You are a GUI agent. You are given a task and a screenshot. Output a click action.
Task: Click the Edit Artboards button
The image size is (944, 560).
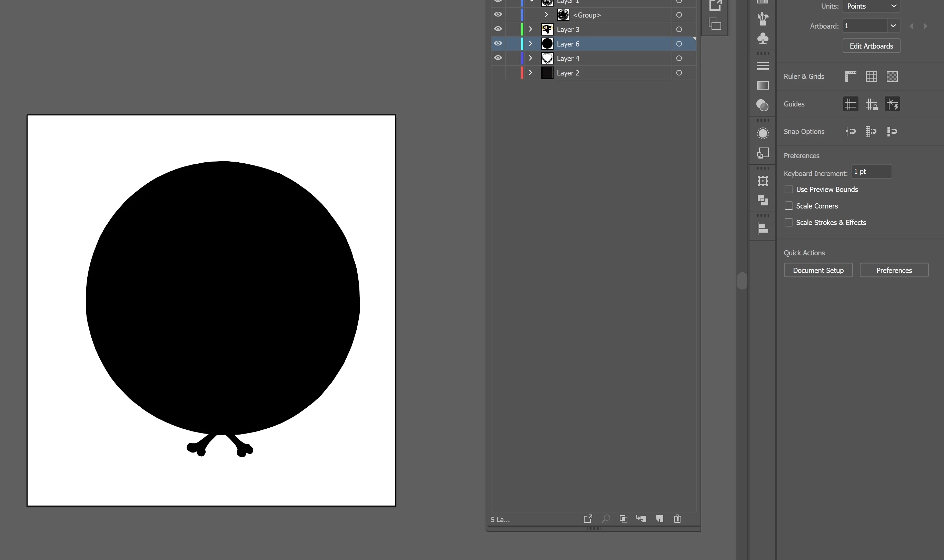[x=871, y=46]
